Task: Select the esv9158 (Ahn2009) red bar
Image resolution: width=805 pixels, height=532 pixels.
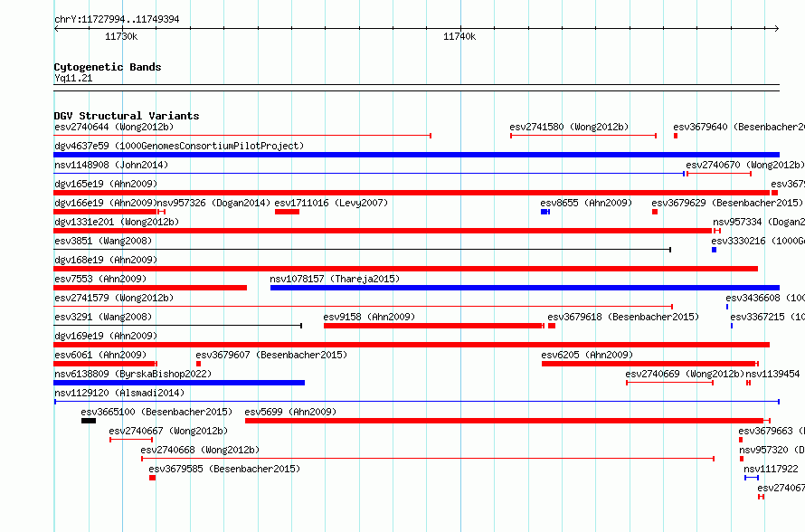Action: (432, 326)
